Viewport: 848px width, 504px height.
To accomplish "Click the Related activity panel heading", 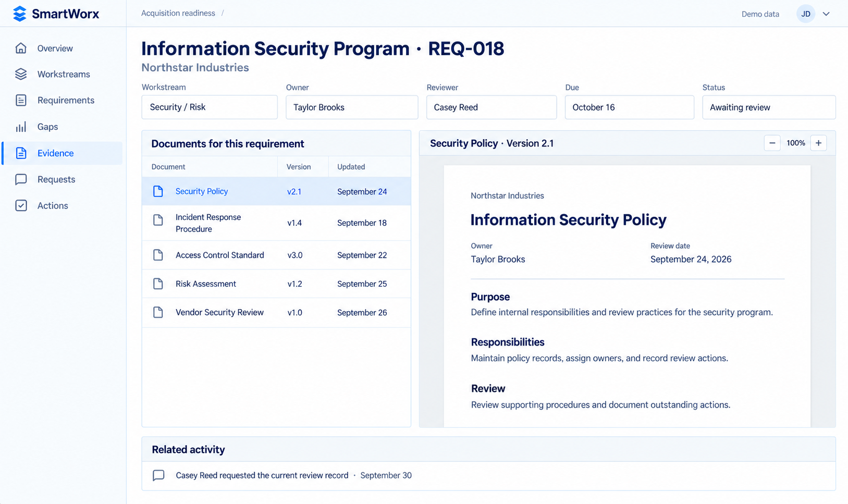I will point(188,449).
